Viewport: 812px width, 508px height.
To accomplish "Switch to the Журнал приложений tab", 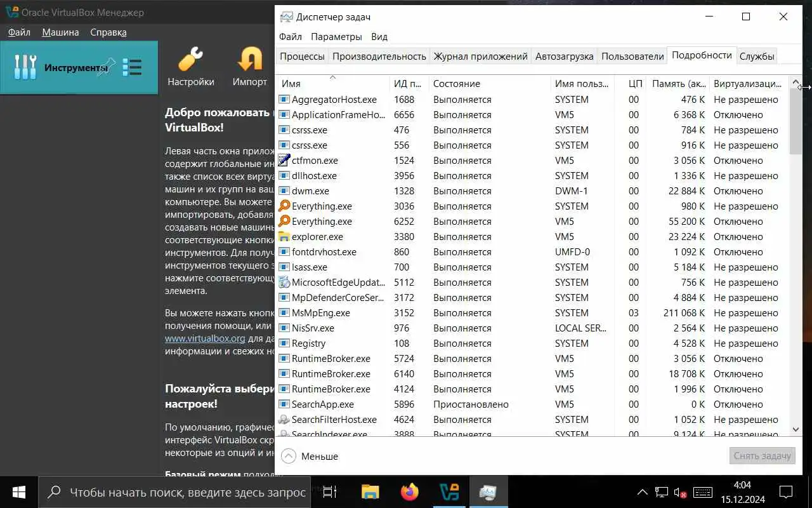I will (x=481, y=56).
